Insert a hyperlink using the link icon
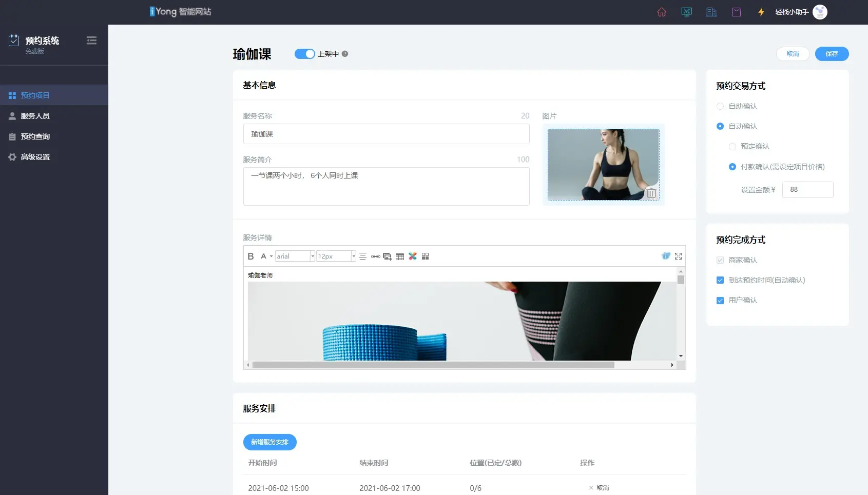 click(x=375, y=256)
